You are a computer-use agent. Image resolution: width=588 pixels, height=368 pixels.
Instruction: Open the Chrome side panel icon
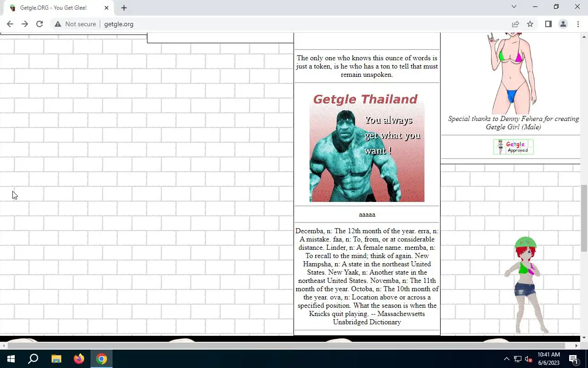548,24
